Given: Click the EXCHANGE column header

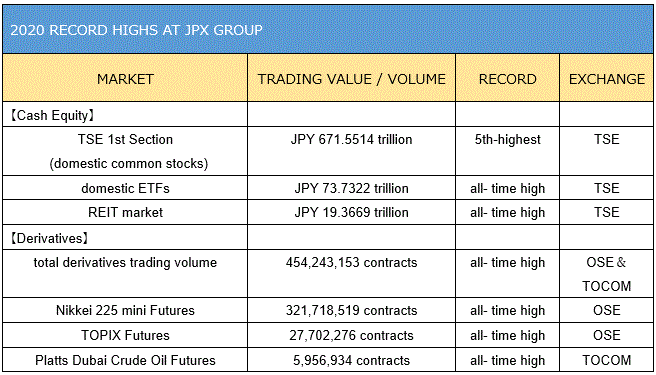Looking at the screenshot, I should point(607,79).
